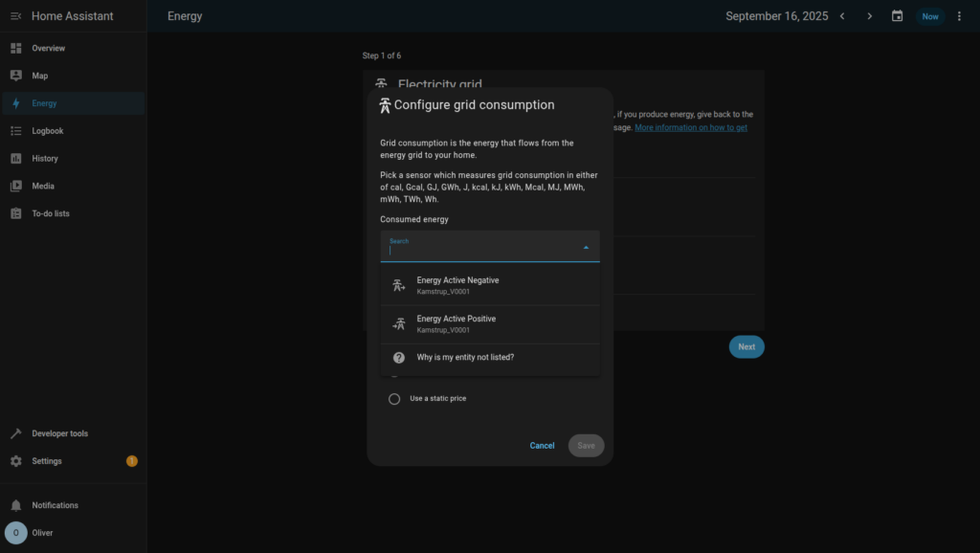This screenshot has width=980, height=553.
Task: Select the Use a static price option
Action: click(394, 399)
